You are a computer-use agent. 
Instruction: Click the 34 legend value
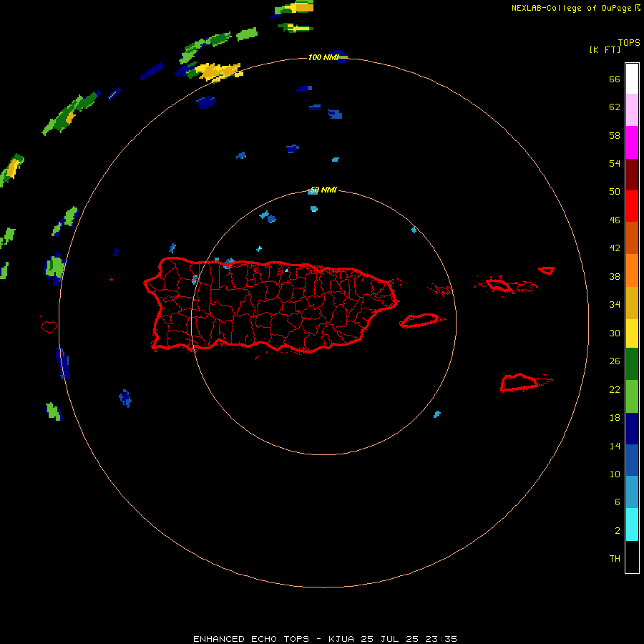pyautogui.click(x=615, y=305)
